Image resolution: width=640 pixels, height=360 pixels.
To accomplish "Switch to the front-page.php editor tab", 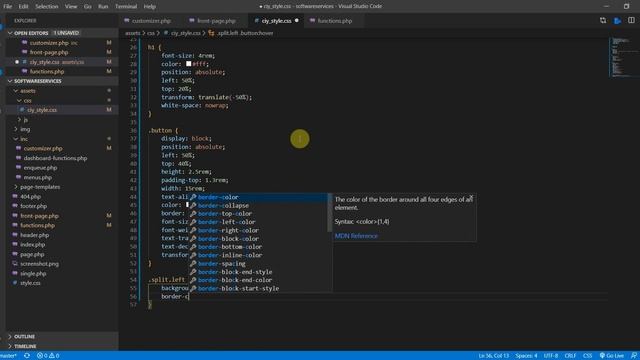I will tap(216, 21).
